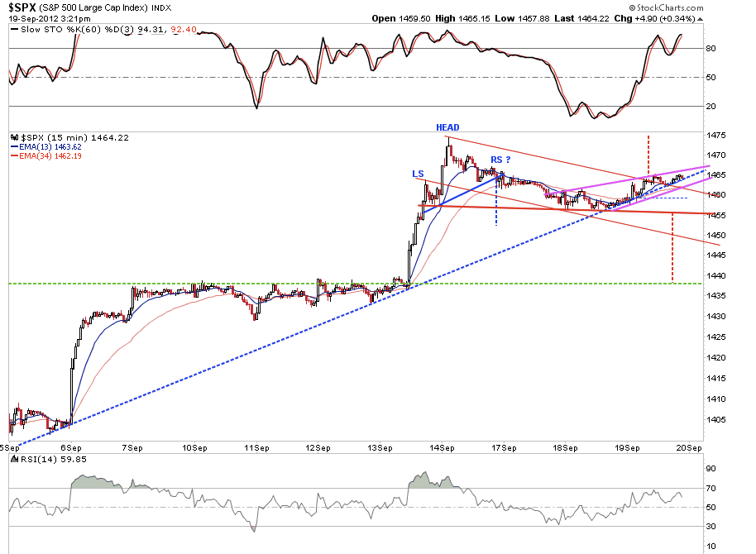Screen dimensions: 756x554
Task: Click the Low 1457.88 value
Action: pos(522,19)
